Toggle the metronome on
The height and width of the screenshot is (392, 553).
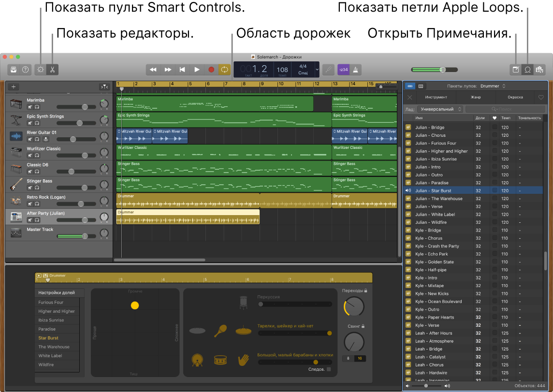coord(354,69)
